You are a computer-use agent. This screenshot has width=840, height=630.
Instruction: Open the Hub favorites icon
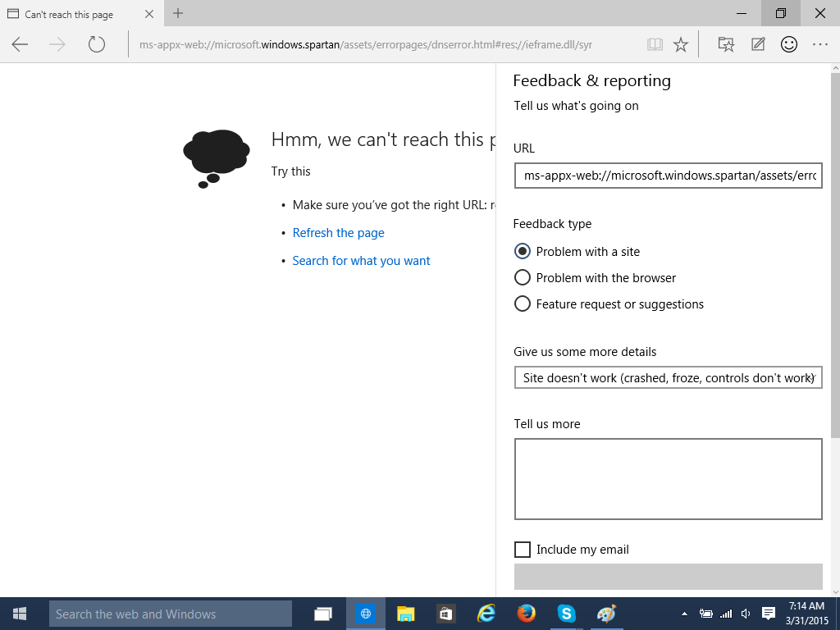pos(726,44)
